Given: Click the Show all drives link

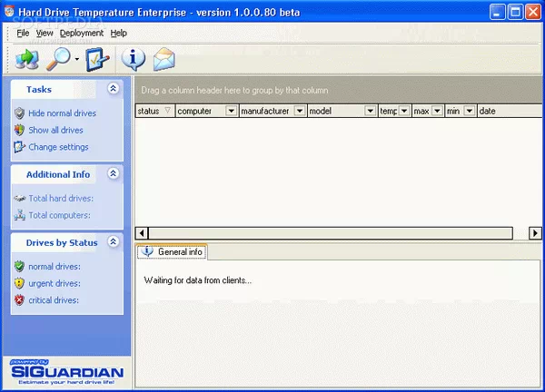Looking at the screenshot, I should pos(55,130).
